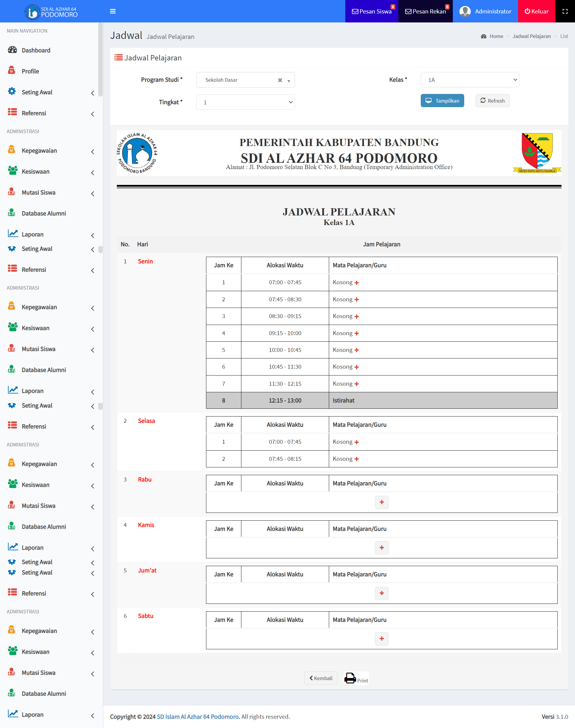The image size is (575, 728).
Task: Open the Program Studi dropdown arrow
Action: pos(289,81)
